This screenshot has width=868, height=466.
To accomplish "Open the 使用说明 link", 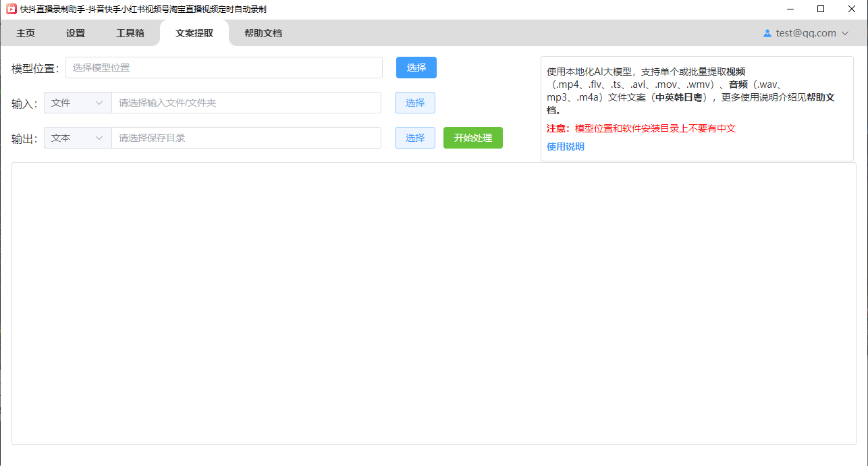I will click(565, 147).
